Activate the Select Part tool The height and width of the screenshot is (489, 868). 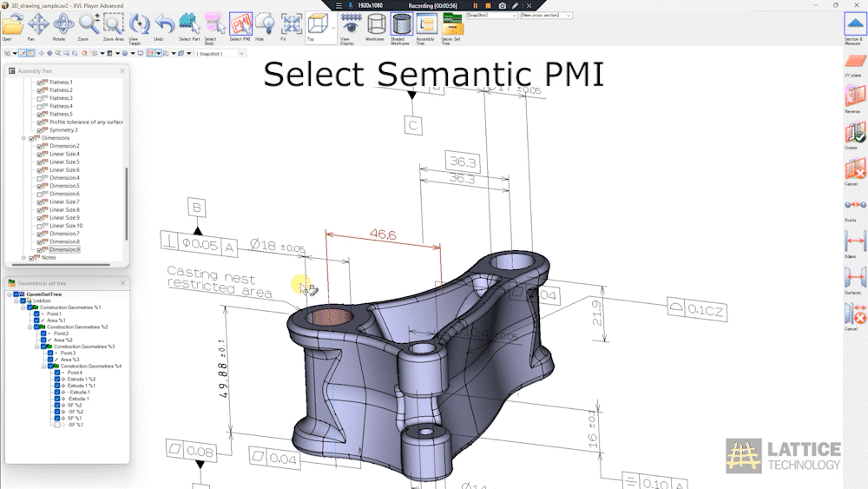coord(189,24)
